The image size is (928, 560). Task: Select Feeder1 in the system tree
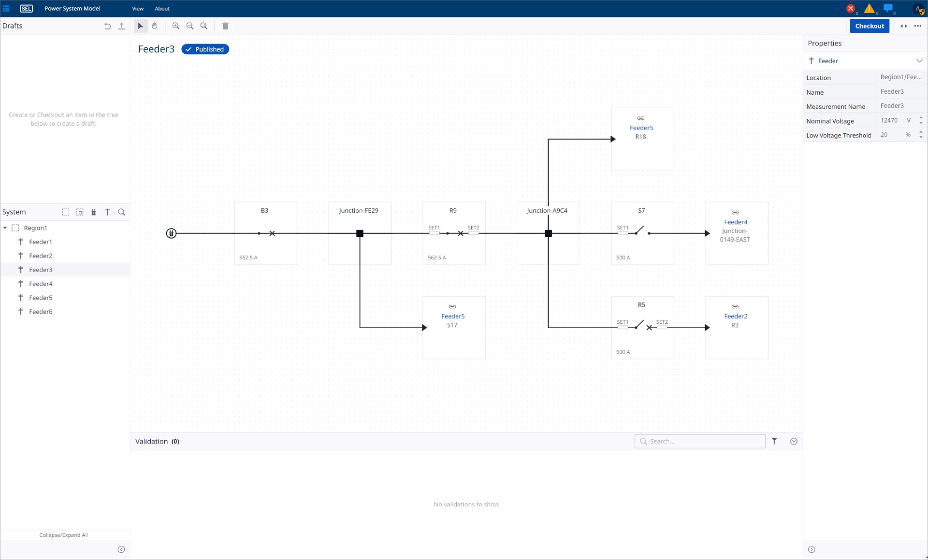click(41, 242)
